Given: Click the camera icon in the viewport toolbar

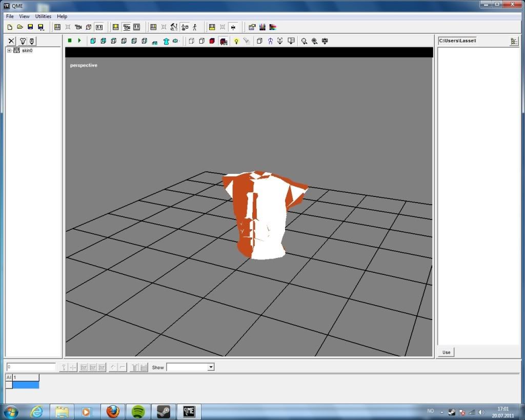Looking at the screenshot, I should pos(325,41).
